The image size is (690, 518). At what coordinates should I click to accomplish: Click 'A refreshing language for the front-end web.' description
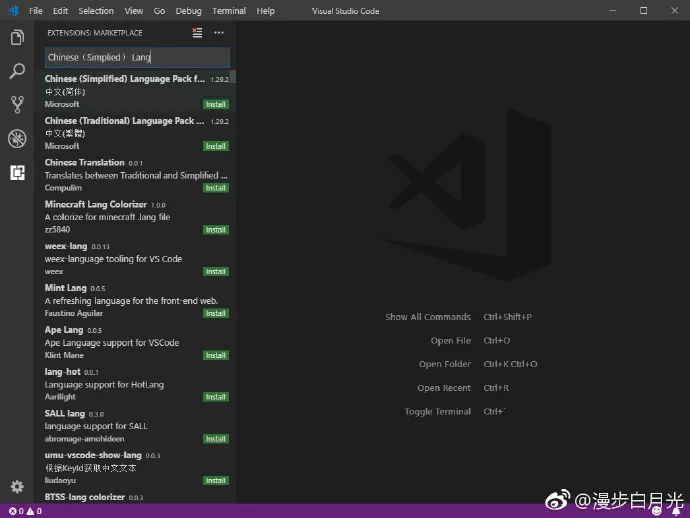[131, 301]
